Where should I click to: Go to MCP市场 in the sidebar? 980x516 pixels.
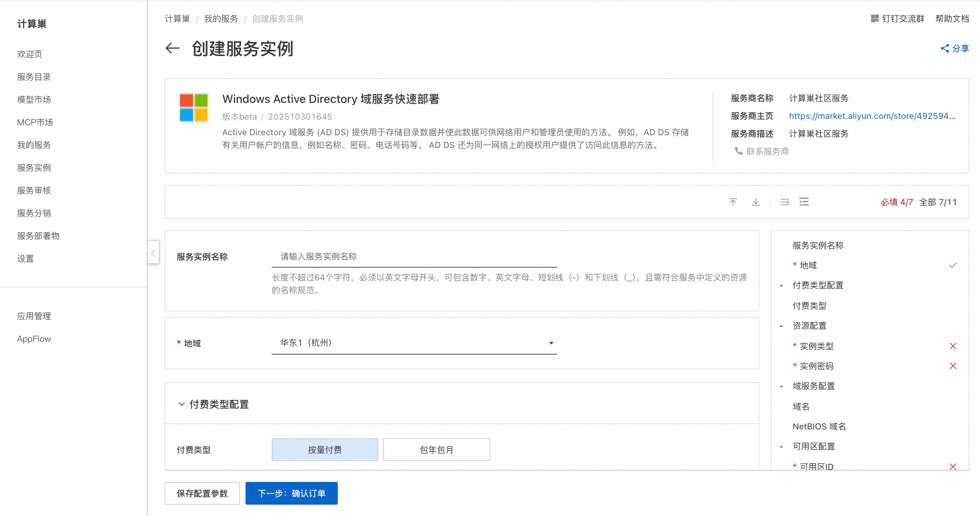point(35,122)
